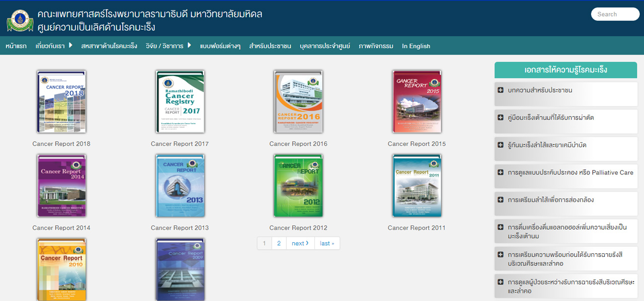Open the ศูนย์ความเป็นเลิศด้านโรคมะเร็ง site title
The height and width of the screenshot is (301, 644).
[97, 27]
